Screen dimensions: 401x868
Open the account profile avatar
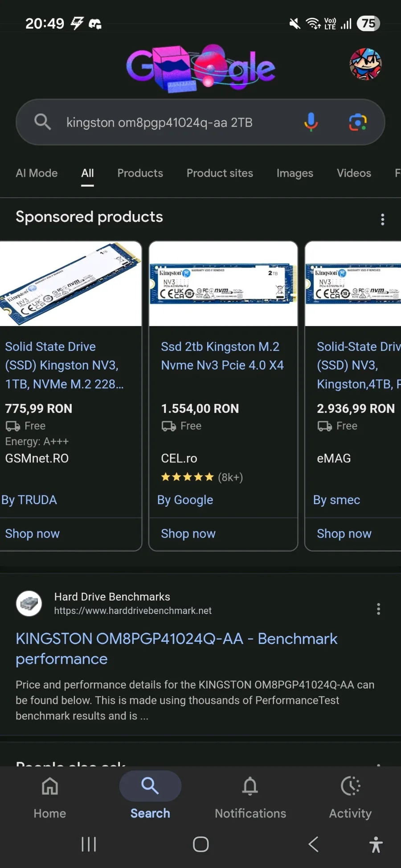[365, 65]
